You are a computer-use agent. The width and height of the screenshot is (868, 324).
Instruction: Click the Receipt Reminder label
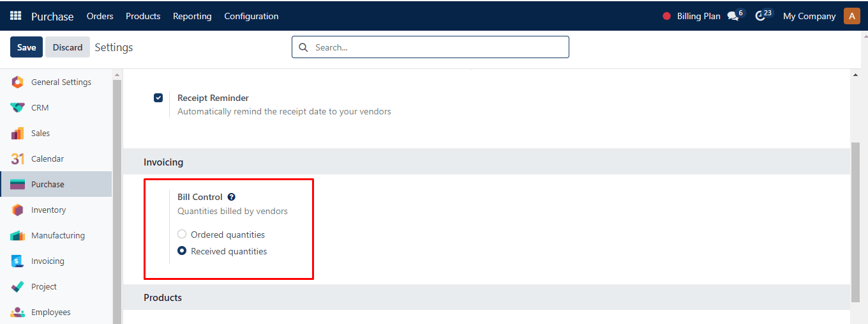pos(213,98)
